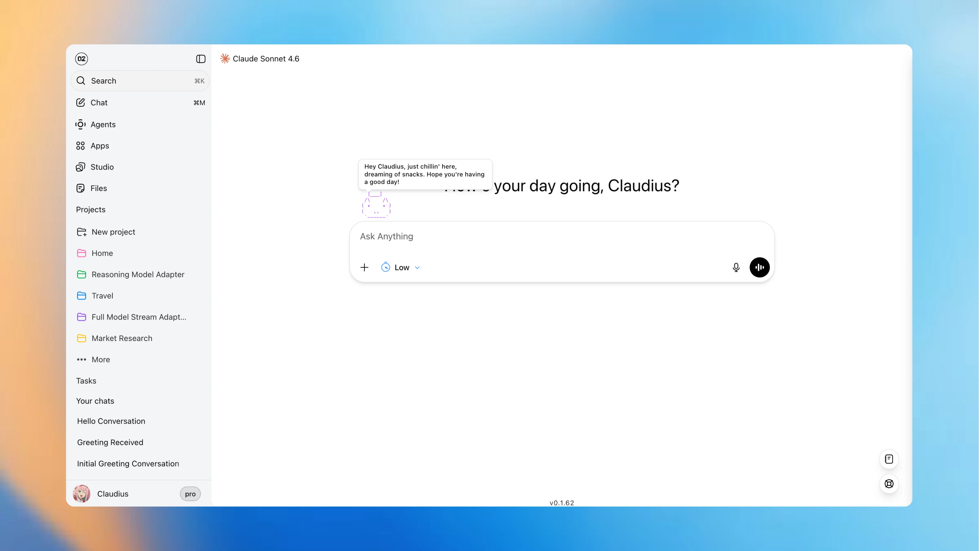Open the notes icon at bottom right
The image size is (980, 551).
pyautogui.click(x=888, y=459)
